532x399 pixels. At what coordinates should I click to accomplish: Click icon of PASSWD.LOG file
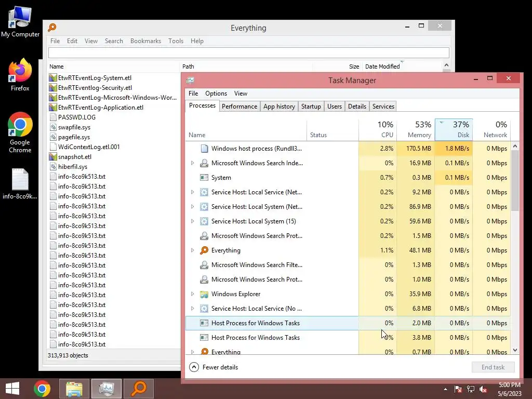coord(52,117)
